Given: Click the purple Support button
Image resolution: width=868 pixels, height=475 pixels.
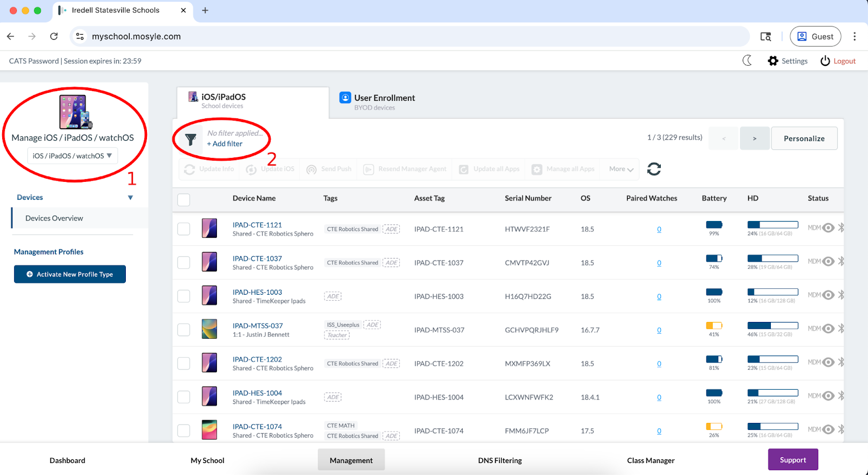Looking at the screenshot, I should (x=793, y=460).
